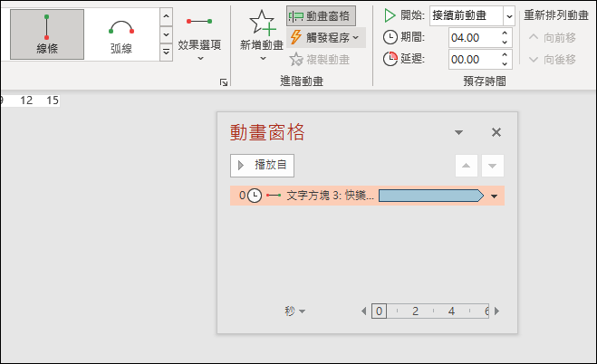Click the blue timing bar of the animation

(431, 196)
